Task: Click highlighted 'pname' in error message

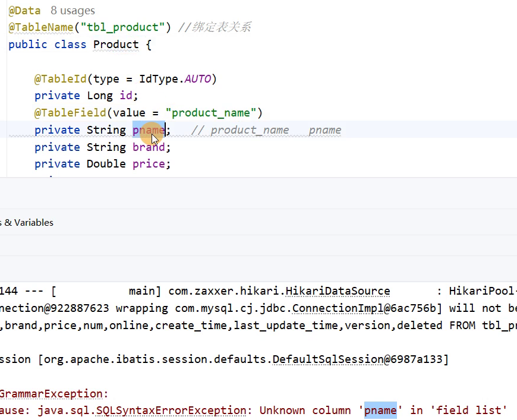Action: click(x=380, y=410)
